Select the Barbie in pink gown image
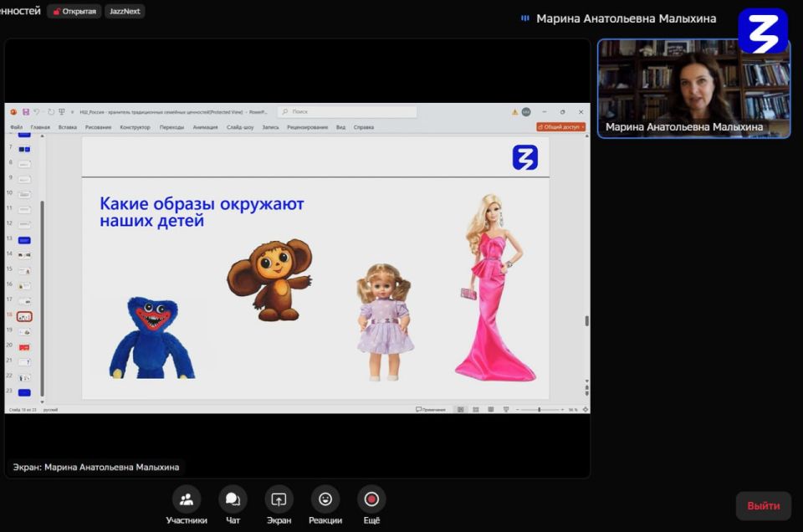Viewport: 803px width, 532px height. (495, 287)
